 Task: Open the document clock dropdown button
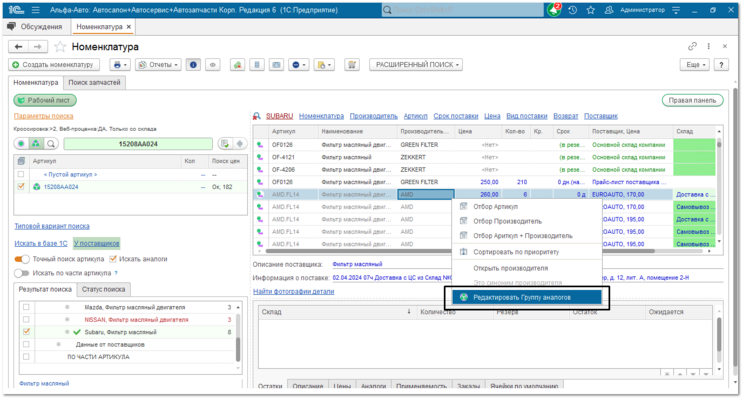coord(325,64)
